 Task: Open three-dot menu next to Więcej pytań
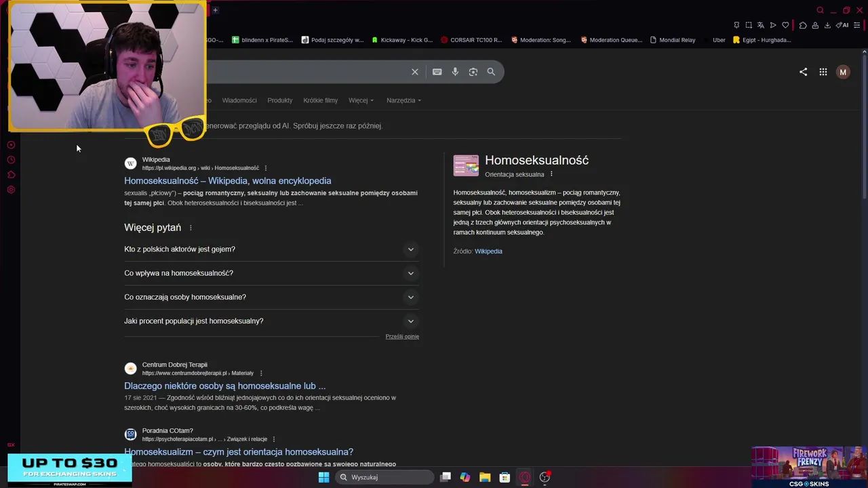pos(191,228)
